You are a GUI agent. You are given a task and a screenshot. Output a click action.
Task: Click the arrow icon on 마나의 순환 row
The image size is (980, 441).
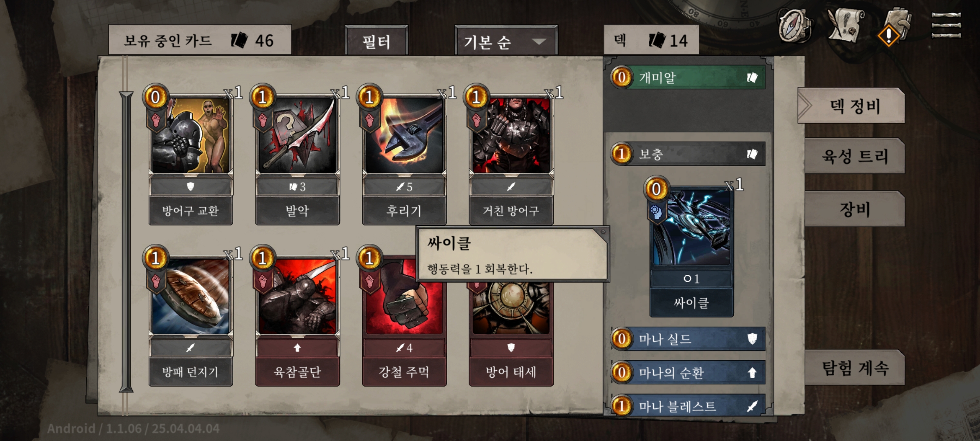point(752,372)
